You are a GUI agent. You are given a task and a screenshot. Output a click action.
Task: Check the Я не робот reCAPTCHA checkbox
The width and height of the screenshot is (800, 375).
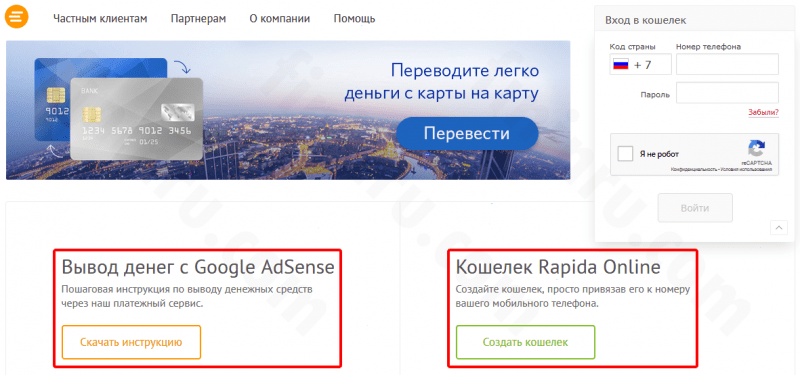click(x=625, y=154)
